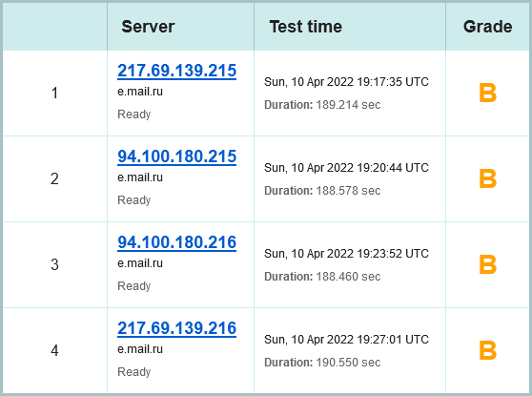Screen dimensions: 532x396
Task: Open server link 217.69.139.216
Action: point(176,328)
